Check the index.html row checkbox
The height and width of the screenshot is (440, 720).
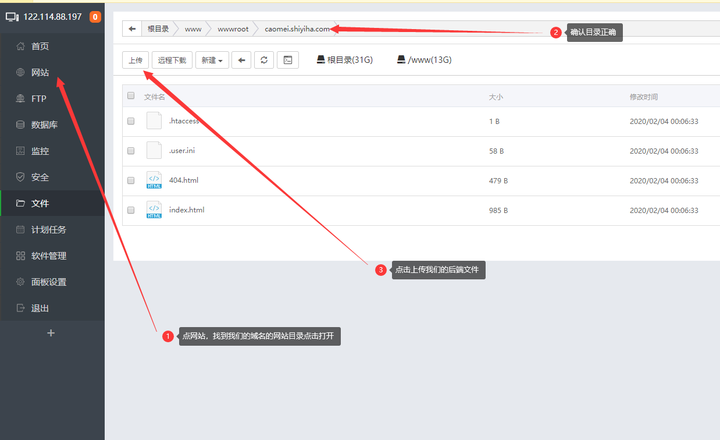131,210
